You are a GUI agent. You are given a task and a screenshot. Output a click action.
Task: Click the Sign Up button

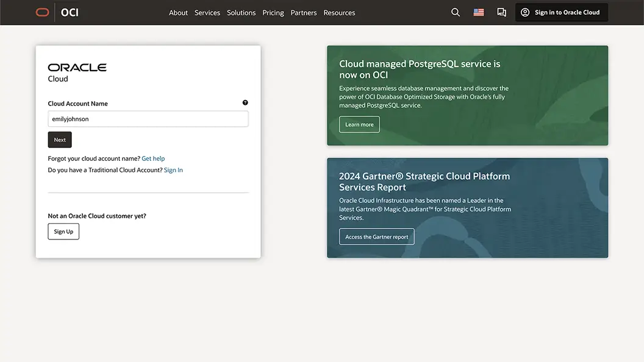pos(63,232)
